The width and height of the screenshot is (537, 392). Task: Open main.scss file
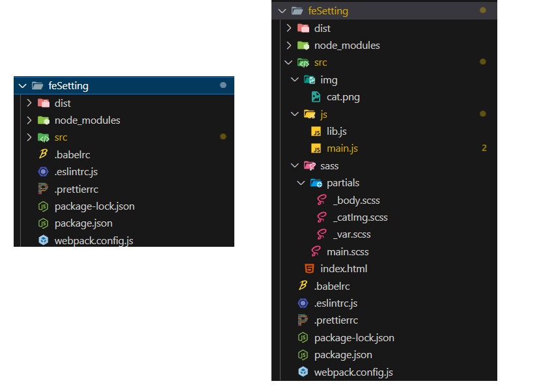click(348, 252)
